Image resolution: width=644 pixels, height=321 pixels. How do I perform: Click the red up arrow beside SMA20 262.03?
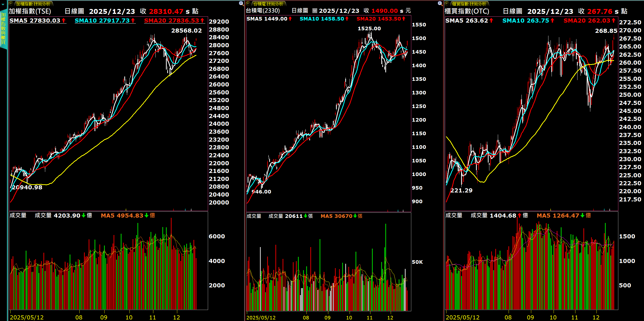pyautogui.click(x=613, y=20)
